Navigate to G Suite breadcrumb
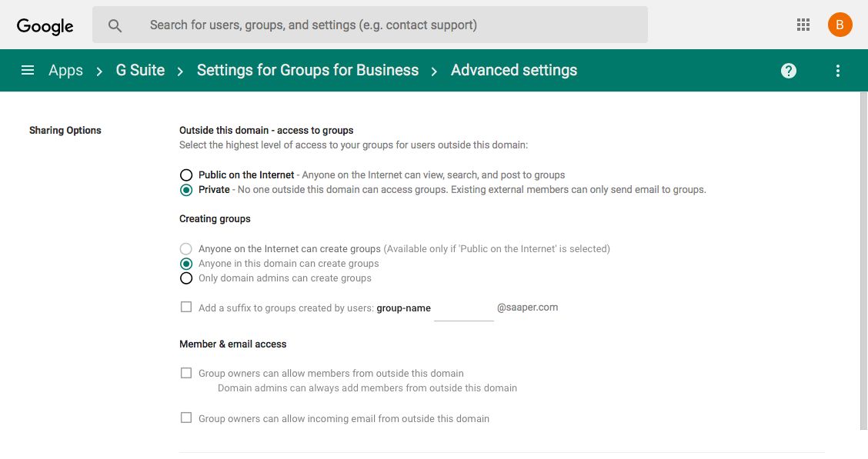Screen dimensions: 868x459 [140, 70]
